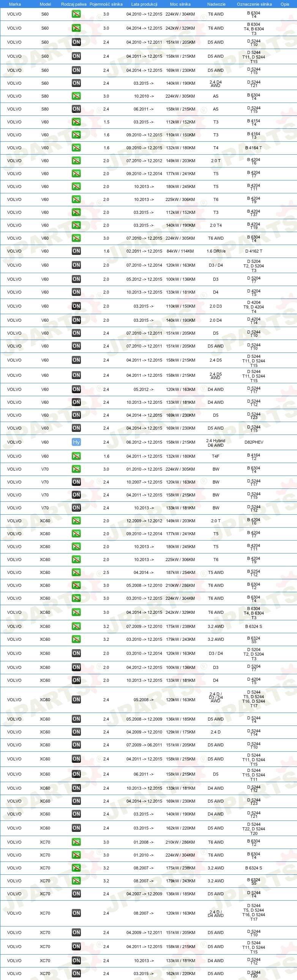Screen dimensions: 297x980
Task: Click the petrol icon in V60 225kW / 306KM T6 row
Action: tap(76, 199)
